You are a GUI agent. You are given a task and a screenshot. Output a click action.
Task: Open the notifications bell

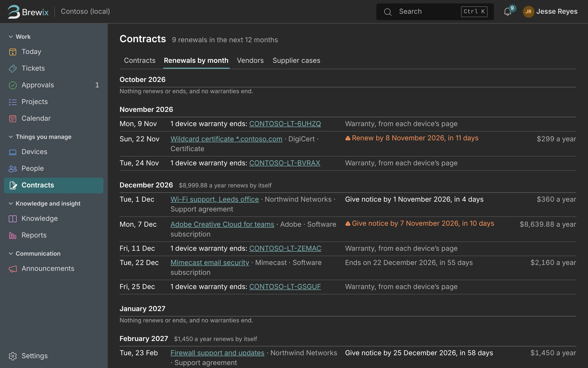[x=508, y=12]
